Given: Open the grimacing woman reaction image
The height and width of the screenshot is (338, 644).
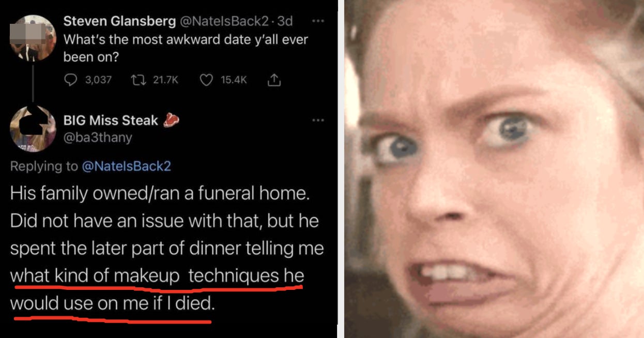Looking at the screenshot, I should tap(494, 169).
